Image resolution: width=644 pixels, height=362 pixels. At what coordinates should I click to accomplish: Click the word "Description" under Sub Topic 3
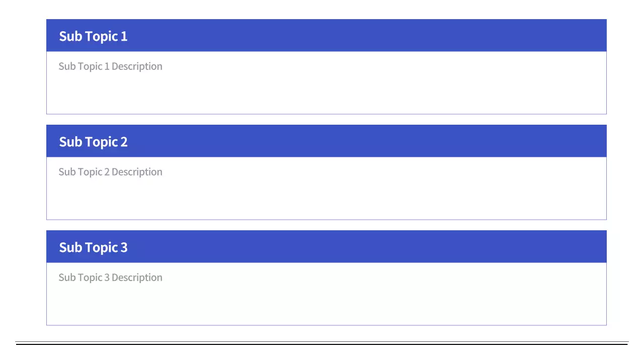(137, 278)
